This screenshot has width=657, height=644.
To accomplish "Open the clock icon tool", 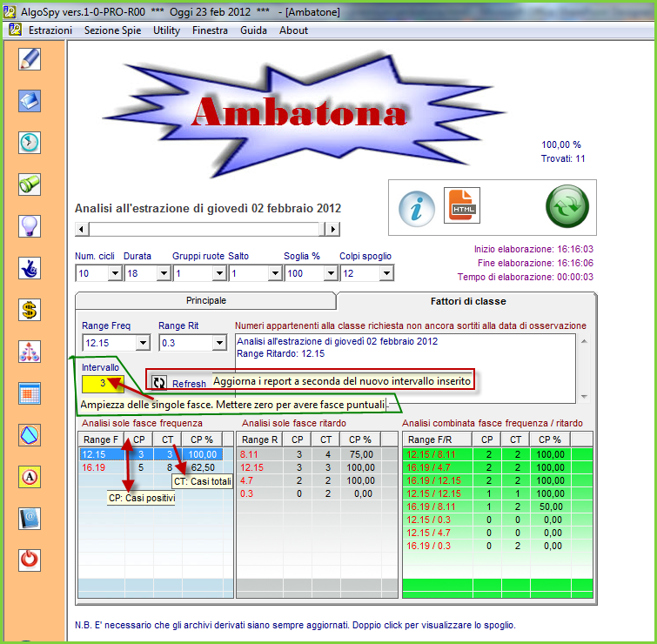I will tap(30, 142).
